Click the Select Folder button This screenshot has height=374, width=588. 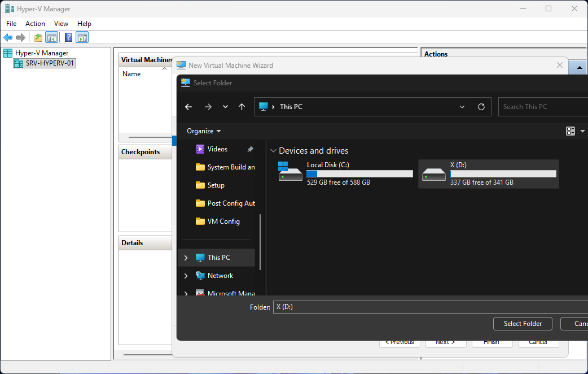point(523,324)
